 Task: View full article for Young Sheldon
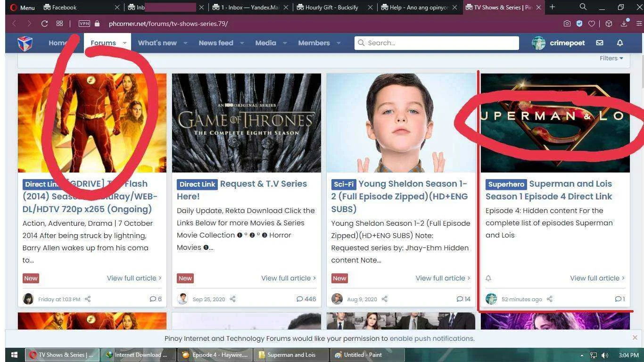443,278
